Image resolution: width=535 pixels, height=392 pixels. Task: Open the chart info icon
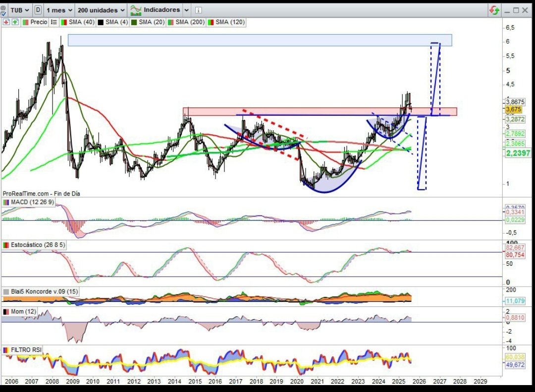[198, 10]
